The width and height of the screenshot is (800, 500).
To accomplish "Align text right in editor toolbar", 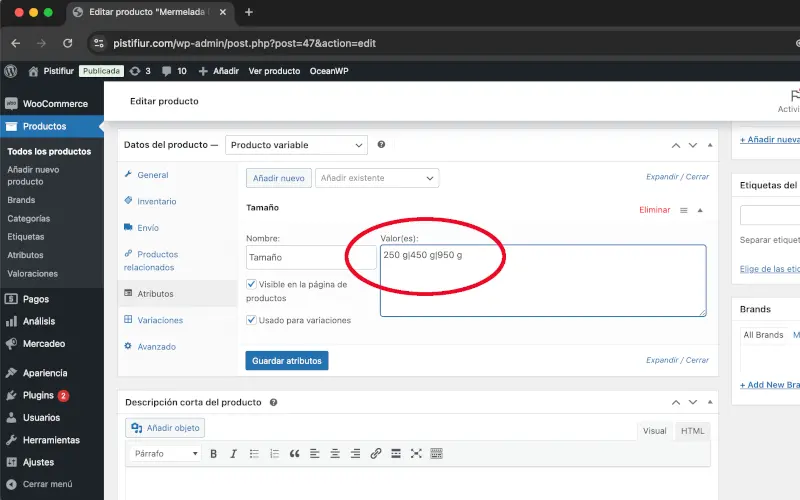I will pyautogui.click(x=355, y=454).
